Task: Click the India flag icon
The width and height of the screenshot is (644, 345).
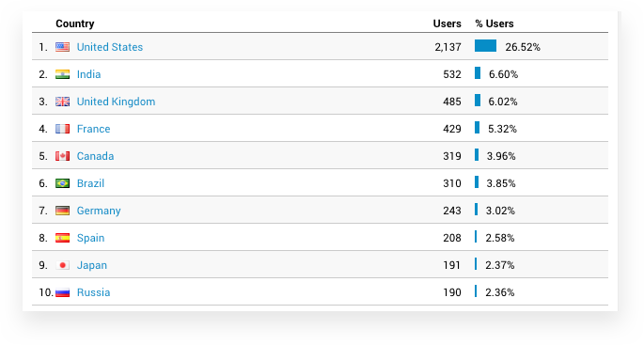Action: click(x=62, y=74)
